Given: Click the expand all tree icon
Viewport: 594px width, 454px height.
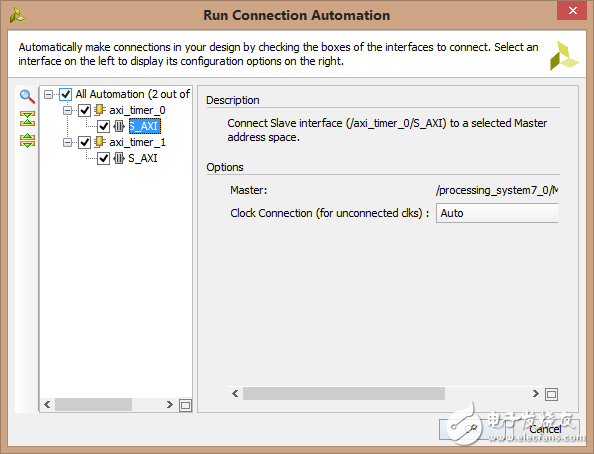Looking at the screenshot, I should (x=27, y=140).
